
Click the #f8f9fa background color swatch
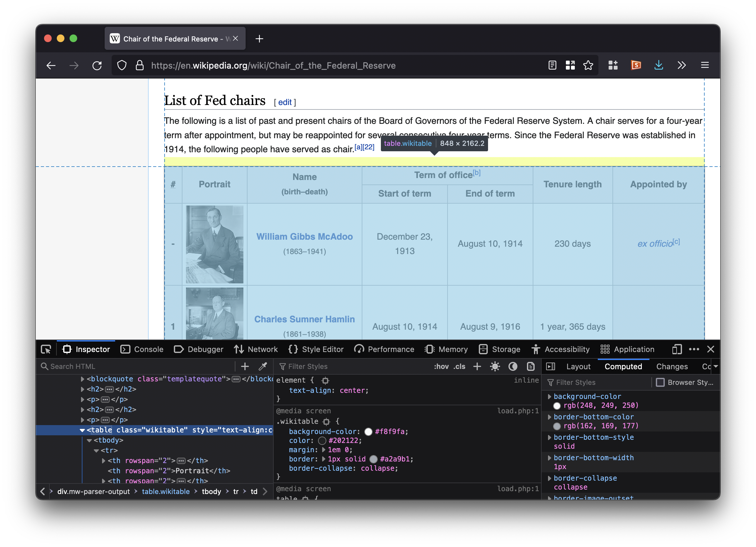(x=368, y=431)
